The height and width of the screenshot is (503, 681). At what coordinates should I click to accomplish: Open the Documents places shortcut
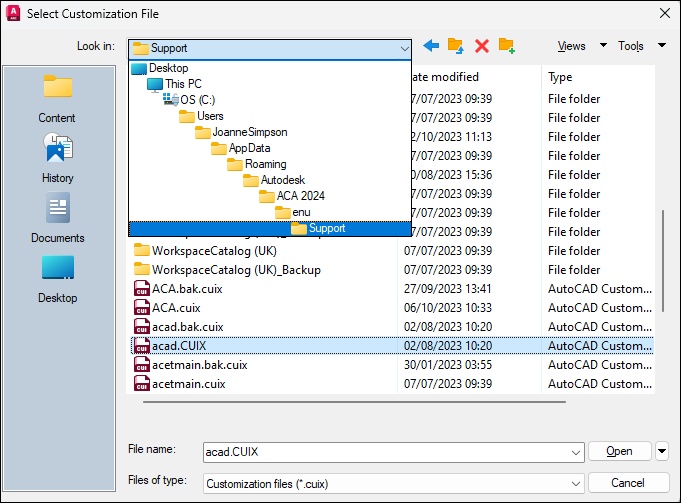[x=57, y=218]
